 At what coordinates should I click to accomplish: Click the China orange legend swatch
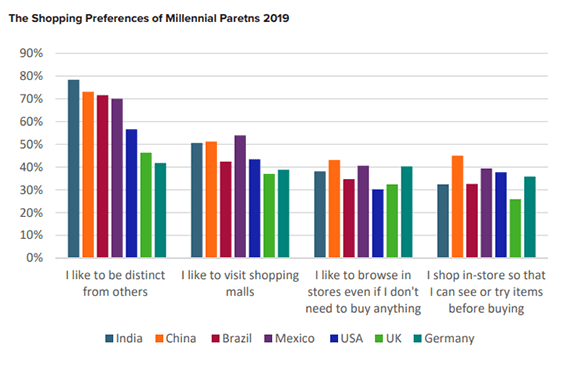[x=159, y=338]
